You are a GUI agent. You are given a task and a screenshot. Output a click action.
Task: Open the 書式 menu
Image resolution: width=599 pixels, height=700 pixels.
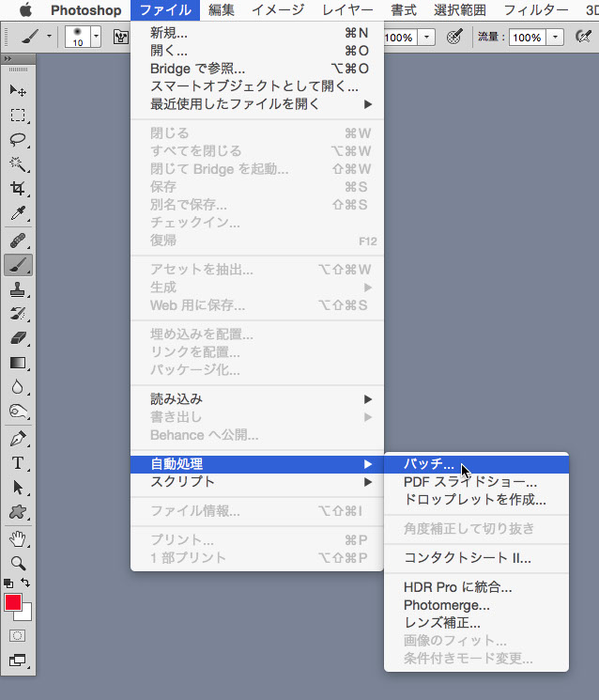coord(404,9)
